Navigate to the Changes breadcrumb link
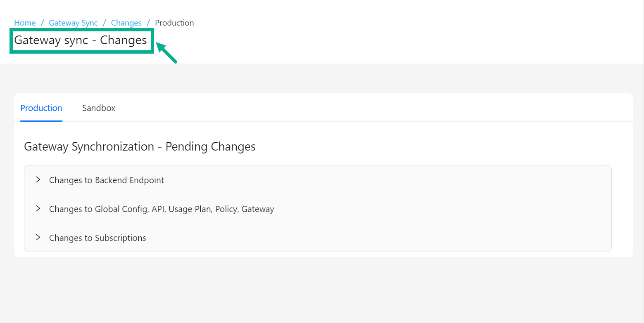 (x=126, y=23)
